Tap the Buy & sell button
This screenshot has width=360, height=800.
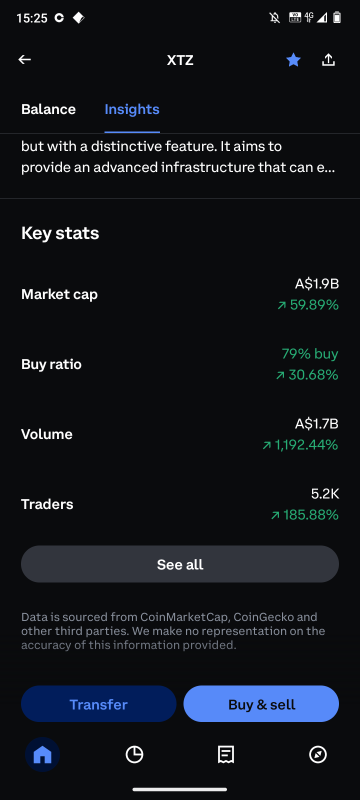(262, 704)
